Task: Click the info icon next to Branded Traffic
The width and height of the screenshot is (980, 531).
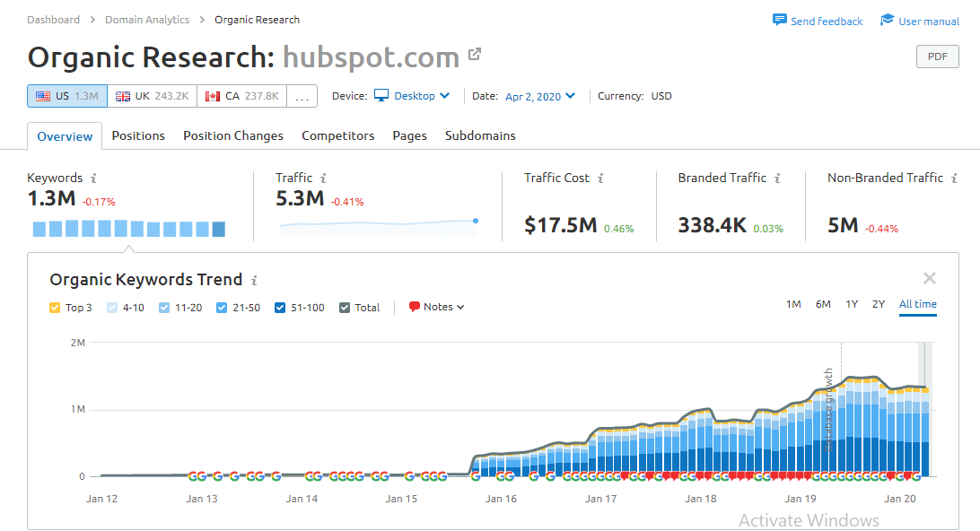Action: (x=777, y=178)
